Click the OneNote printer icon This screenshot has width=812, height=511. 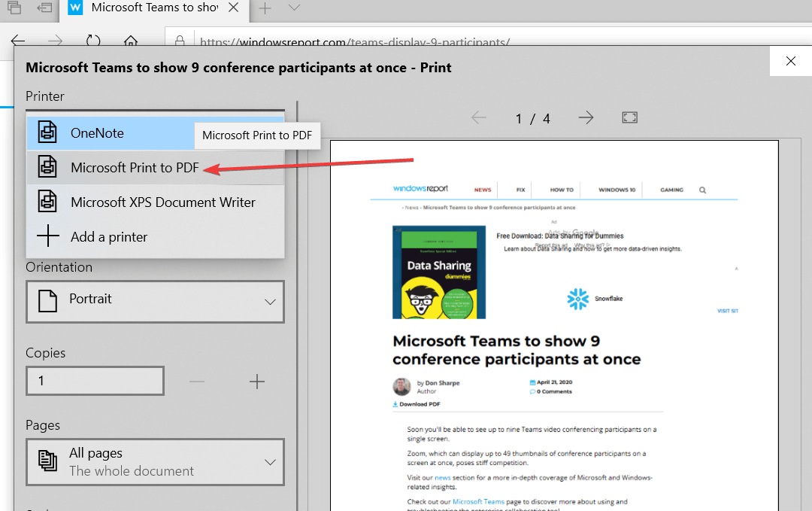click(47, 132)
